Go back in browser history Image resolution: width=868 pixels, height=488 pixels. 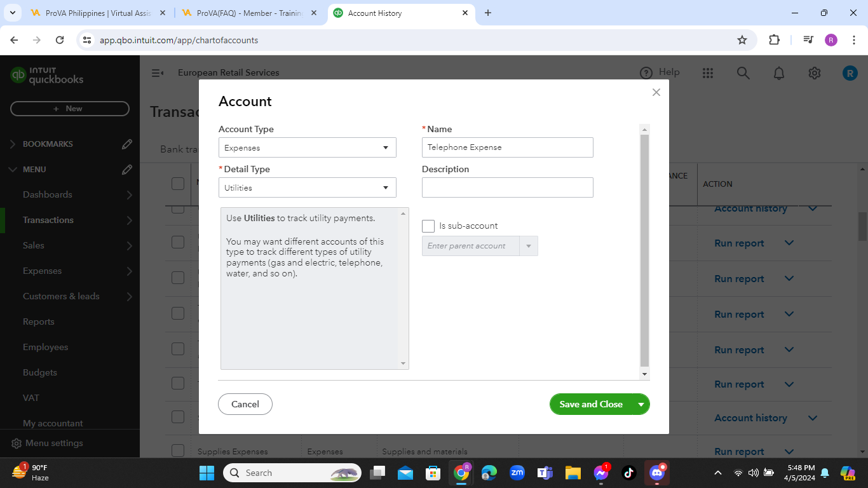[14, 40]
